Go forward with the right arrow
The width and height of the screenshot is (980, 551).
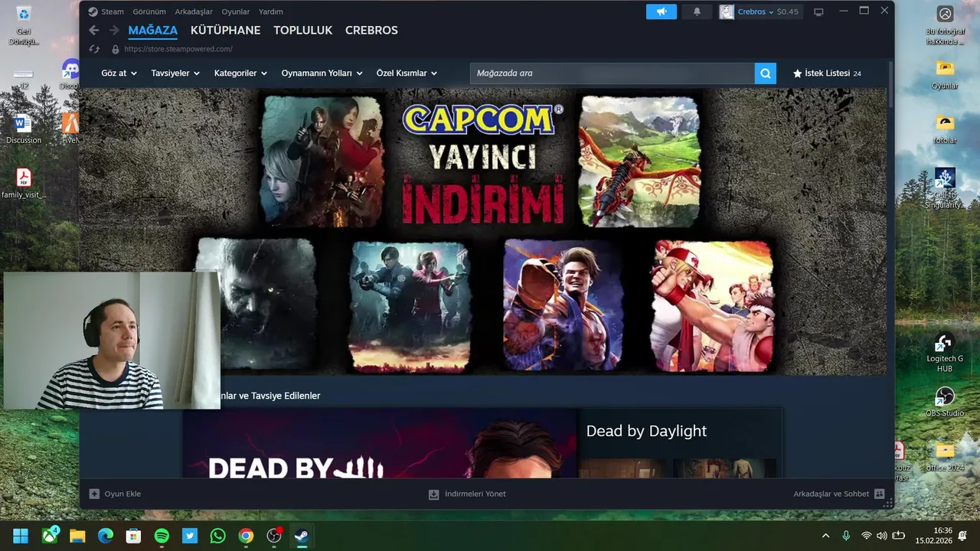tap(113, 31)
